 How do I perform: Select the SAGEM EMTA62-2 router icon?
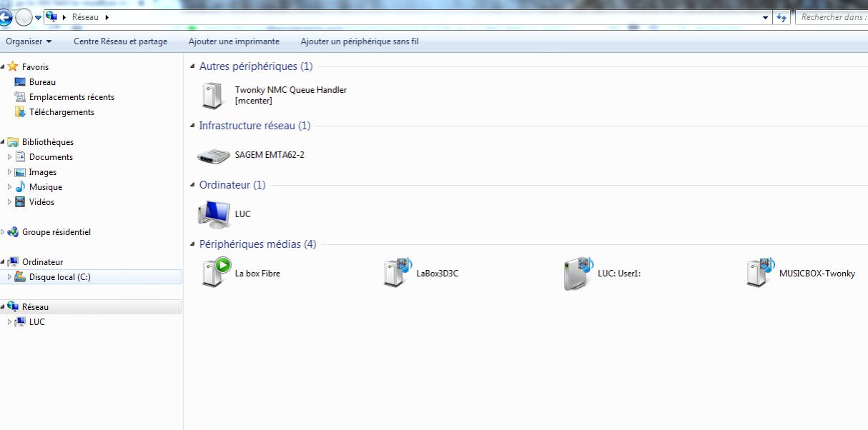212,155
